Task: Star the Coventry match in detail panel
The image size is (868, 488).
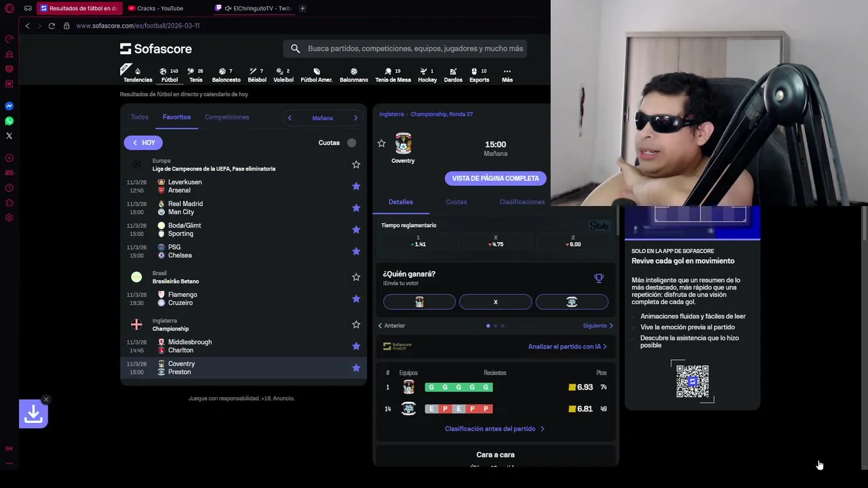Action: [381, 144]
